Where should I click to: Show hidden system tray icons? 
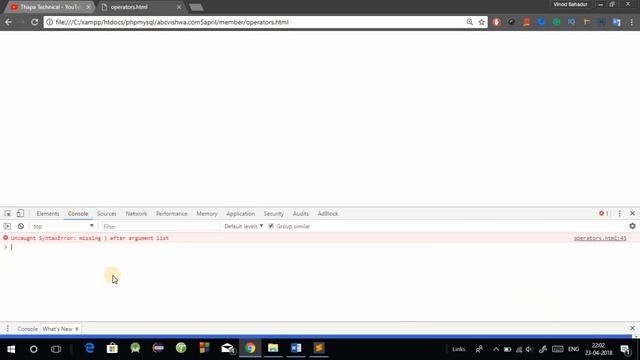[x=496, y=349]
